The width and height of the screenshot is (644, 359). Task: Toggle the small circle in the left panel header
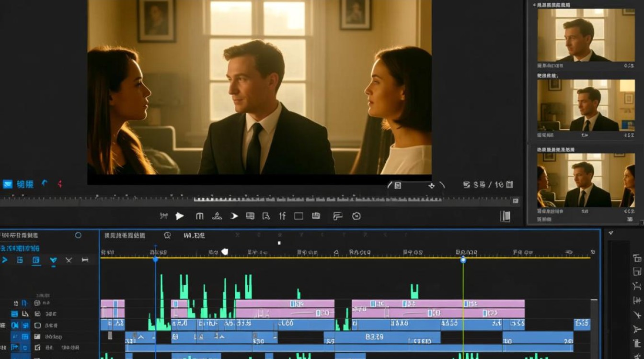[x=78, y=235]
